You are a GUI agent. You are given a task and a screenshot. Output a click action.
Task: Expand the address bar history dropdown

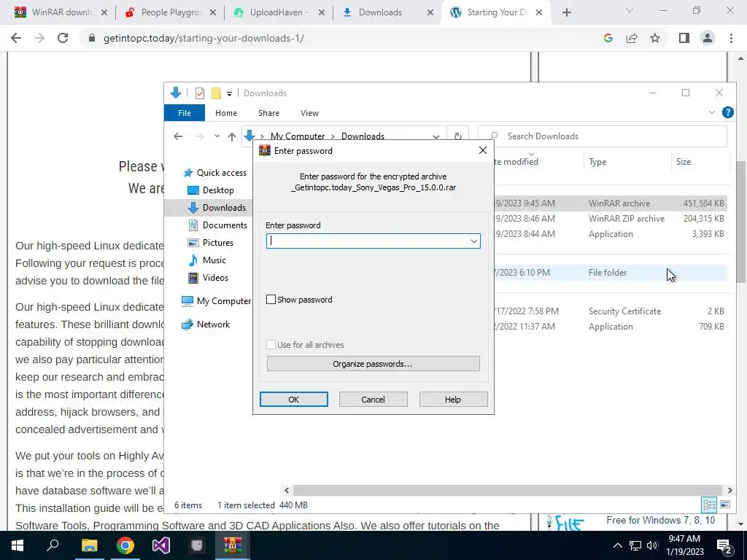tap(436, 136)
